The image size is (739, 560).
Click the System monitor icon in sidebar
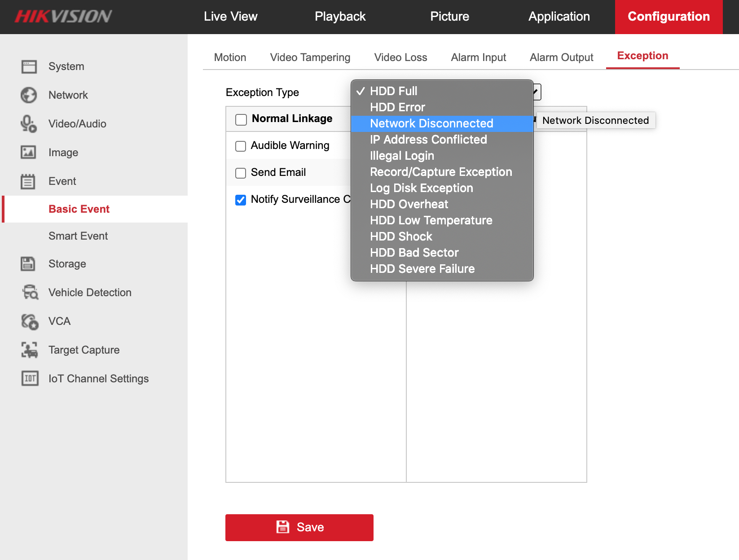[29, 67]
